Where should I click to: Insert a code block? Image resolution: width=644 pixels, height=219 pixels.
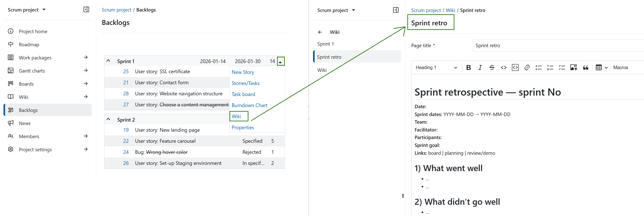(515, 67)
